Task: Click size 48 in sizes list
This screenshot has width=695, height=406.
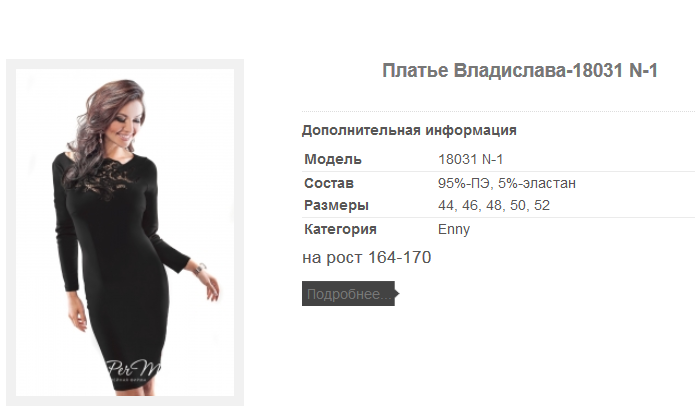Action: pos(494,205)
